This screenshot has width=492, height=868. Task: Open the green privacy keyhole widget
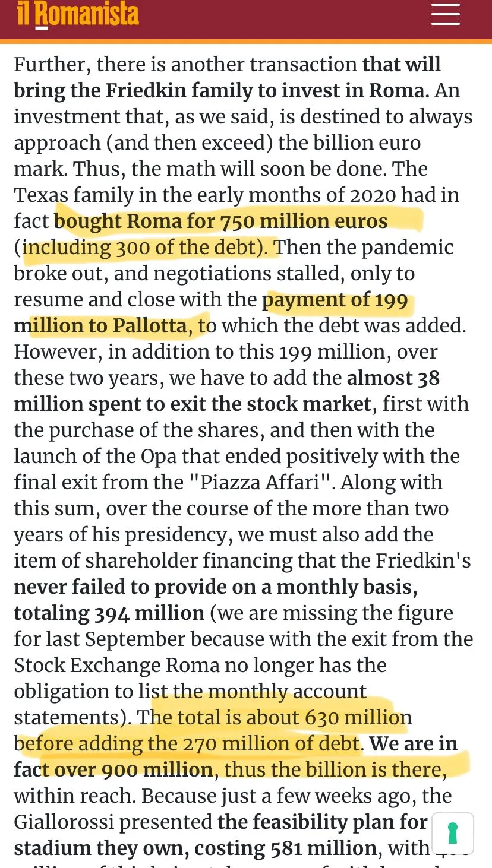[452, 833]
